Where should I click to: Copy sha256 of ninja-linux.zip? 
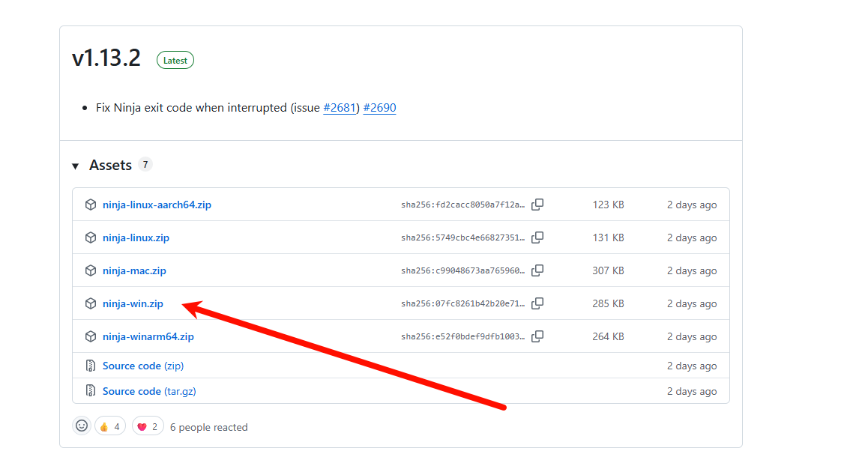[x=537, y=237]
